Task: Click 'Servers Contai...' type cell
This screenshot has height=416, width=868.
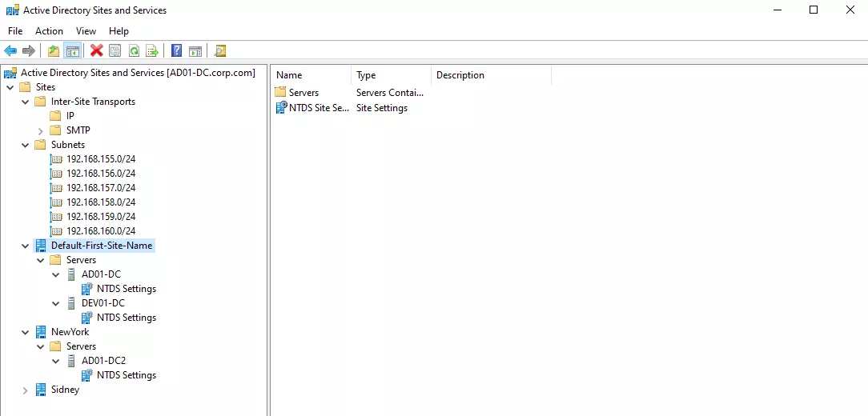Action: point(390,93)
